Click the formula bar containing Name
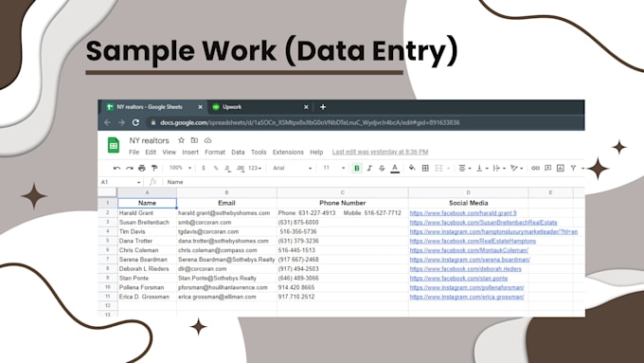 pos(374,182)
